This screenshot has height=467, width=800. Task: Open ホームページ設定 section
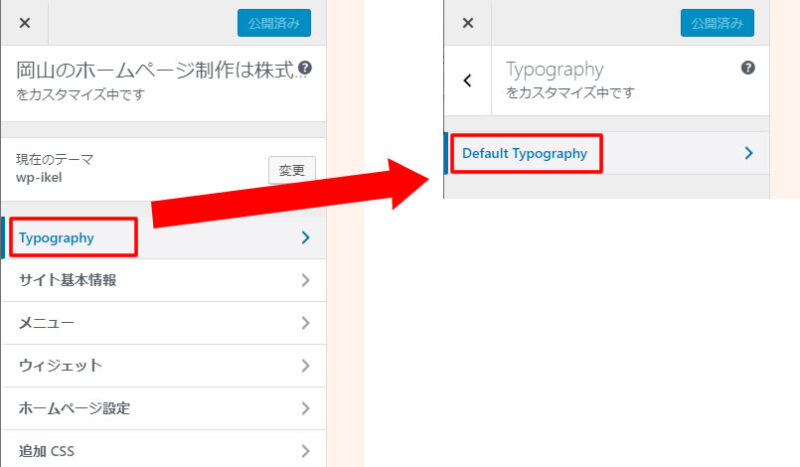coord(164,408)
